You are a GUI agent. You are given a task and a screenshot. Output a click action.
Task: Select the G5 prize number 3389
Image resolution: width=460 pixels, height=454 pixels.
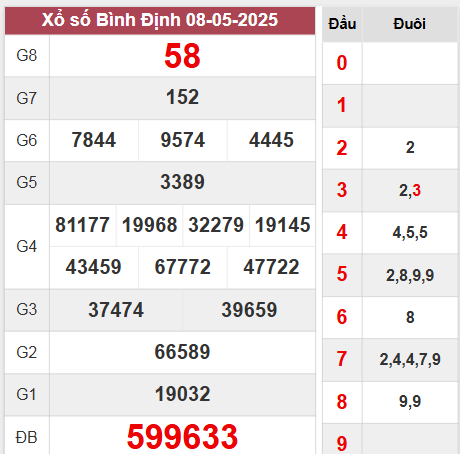(x=182, y=182)
